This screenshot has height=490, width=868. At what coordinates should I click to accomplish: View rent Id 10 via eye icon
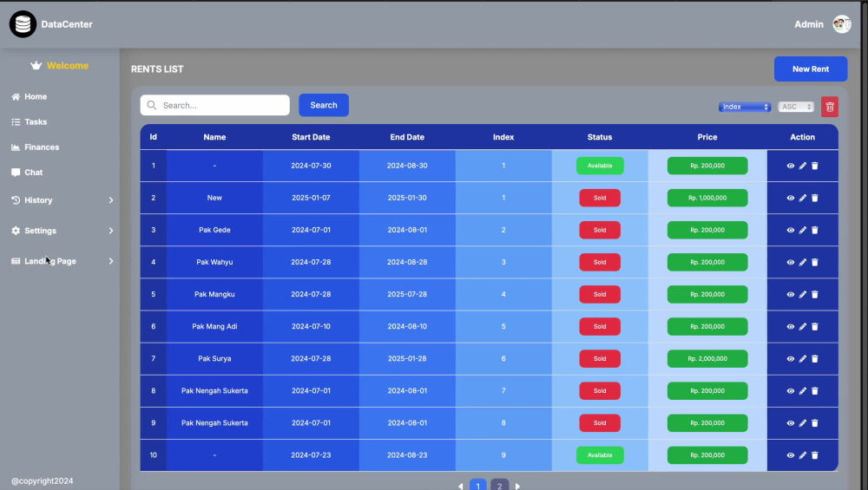(x=791, y=455)
